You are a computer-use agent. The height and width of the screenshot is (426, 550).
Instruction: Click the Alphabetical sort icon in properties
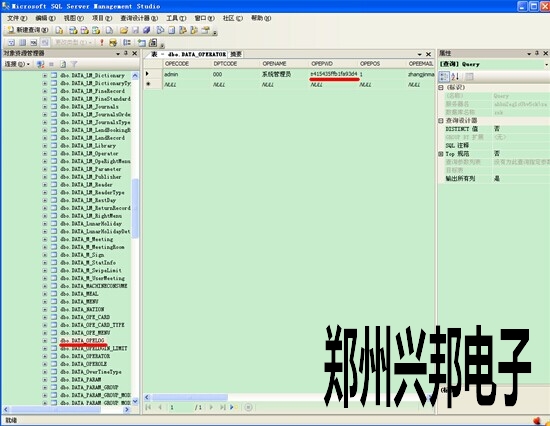[x=455, y=76]
